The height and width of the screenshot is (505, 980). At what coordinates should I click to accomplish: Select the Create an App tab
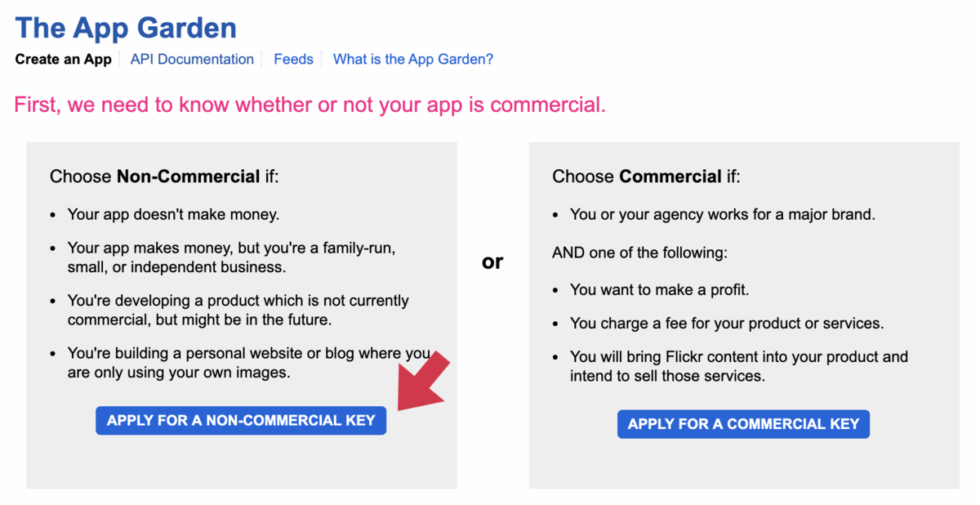click(x=63, y=59)
